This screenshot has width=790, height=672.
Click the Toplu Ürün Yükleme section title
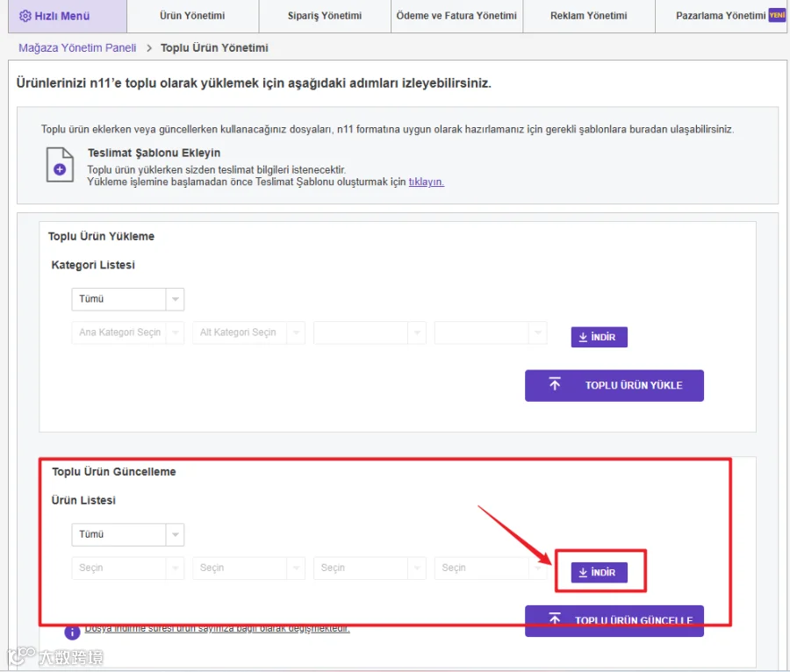pos(101,236)
